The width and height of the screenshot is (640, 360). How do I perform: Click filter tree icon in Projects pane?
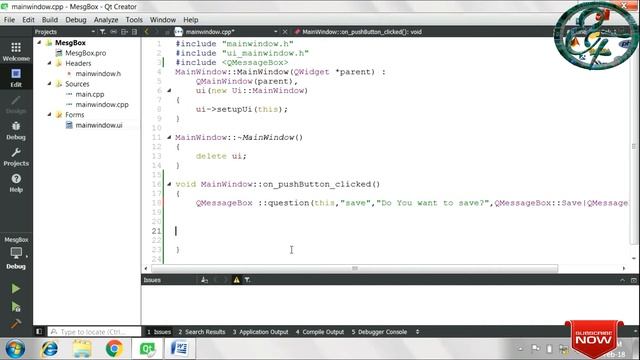[103, 31]
